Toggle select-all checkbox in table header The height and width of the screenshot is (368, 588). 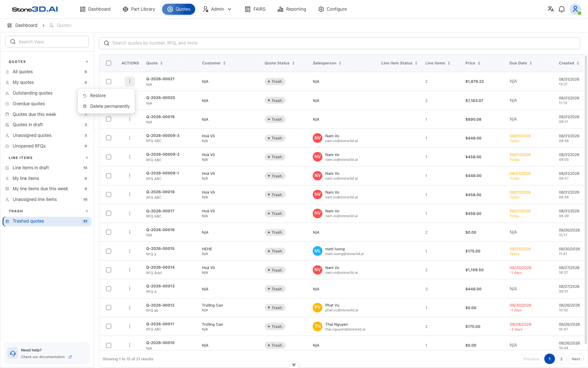tap(109, 63)
